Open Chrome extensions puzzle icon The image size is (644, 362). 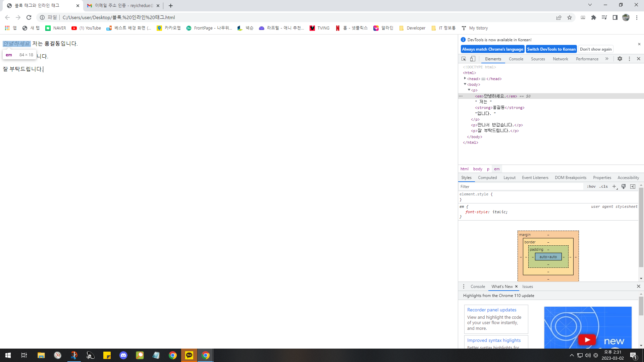[x=594, y=17]
